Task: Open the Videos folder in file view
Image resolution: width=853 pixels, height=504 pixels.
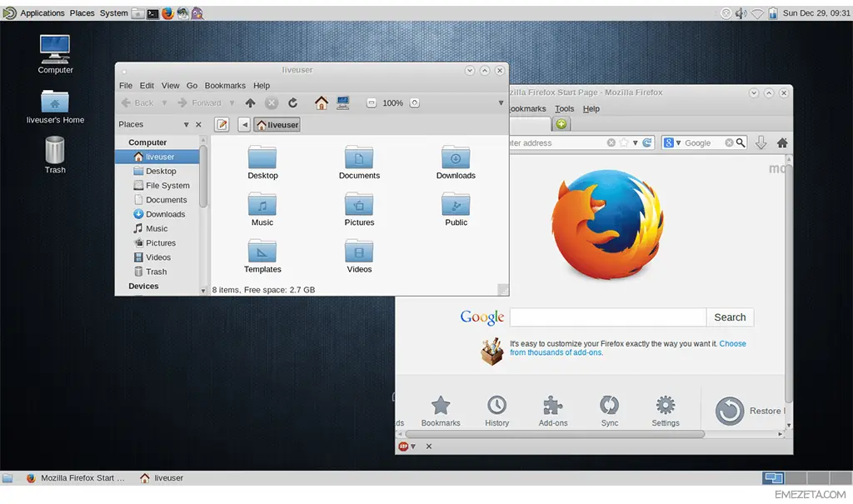Action: 359,256
